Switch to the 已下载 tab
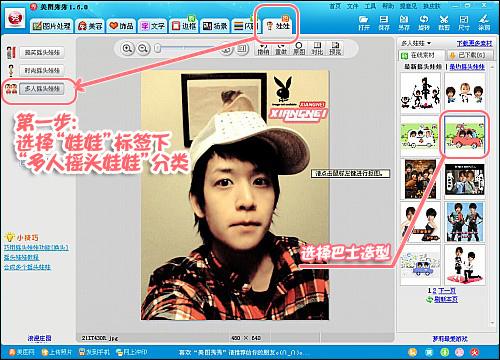 [471, 55]
